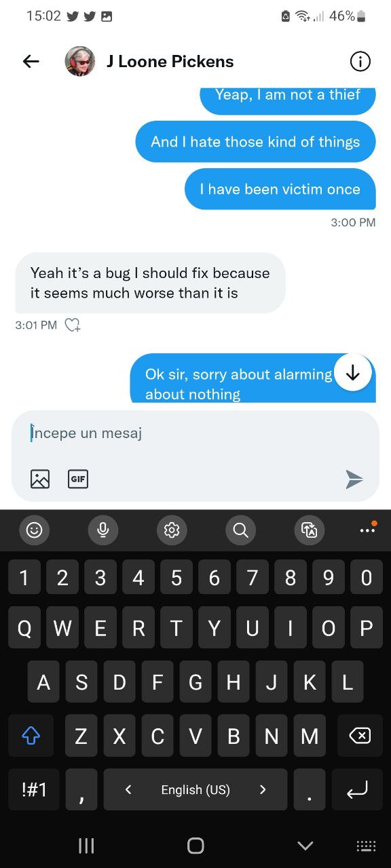Toggle the Shift key
Viewport: 391px width, 868px height.
pos(31,736)
